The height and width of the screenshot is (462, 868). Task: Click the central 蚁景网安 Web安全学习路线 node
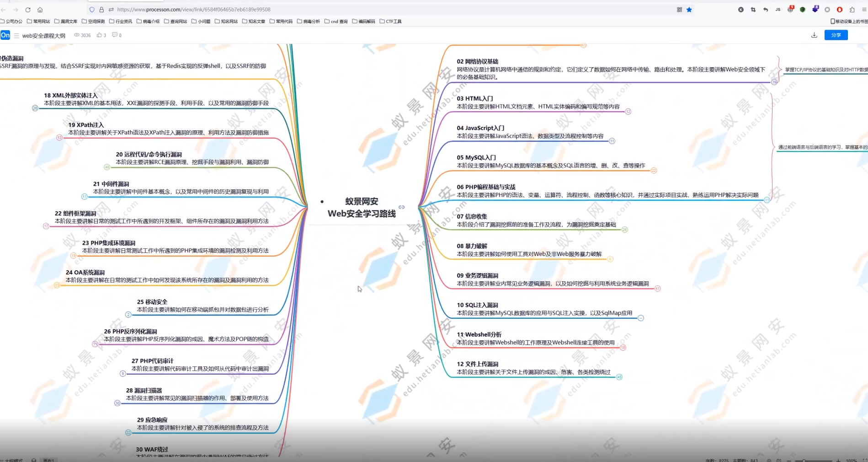click(x=362, y=208)
